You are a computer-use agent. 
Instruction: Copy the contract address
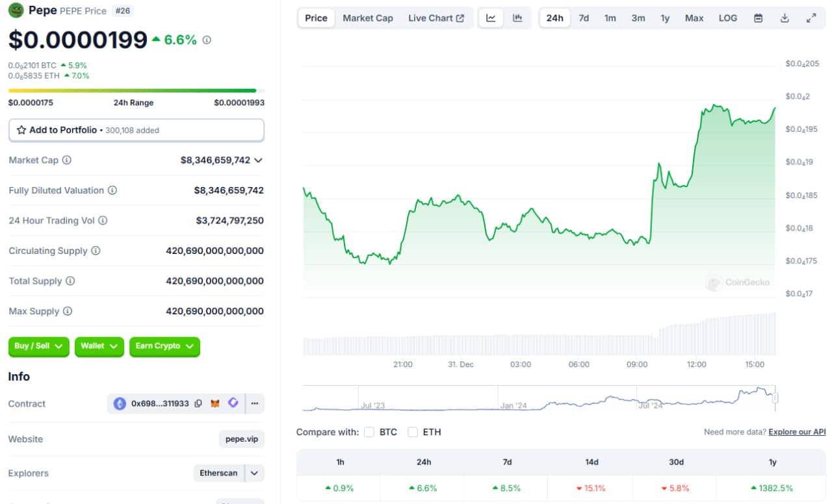tap(198, 404)
